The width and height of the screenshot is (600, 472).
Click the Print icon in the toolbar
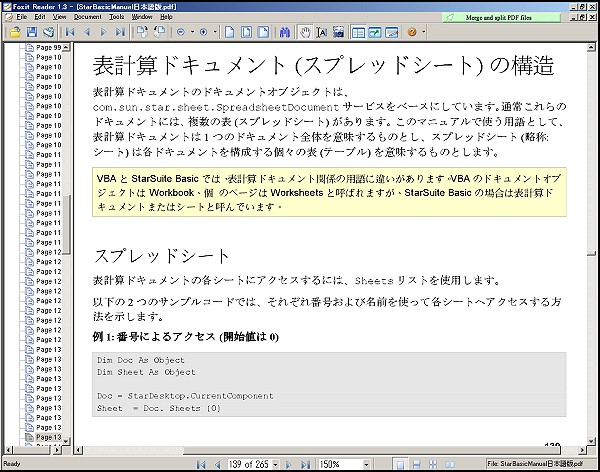tap(48, 32)
